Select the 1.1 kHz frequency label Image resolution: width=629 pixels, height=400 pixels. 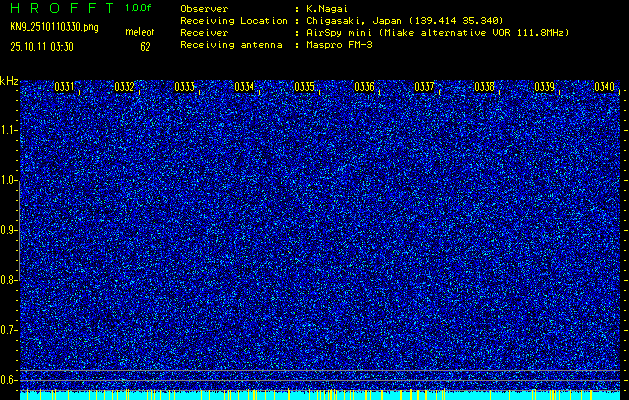(9, 130)
